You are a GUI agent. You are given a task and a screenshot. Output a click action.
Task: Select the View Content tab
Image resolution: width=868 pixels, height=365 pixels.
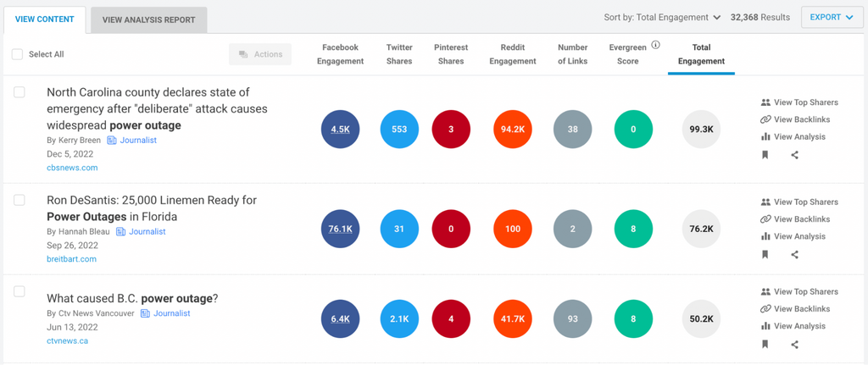[x=44, y=19]
